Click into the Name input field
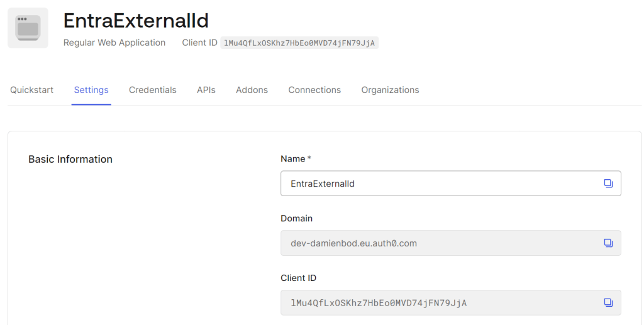Screen dimensions: 644x325 [440, 184]
